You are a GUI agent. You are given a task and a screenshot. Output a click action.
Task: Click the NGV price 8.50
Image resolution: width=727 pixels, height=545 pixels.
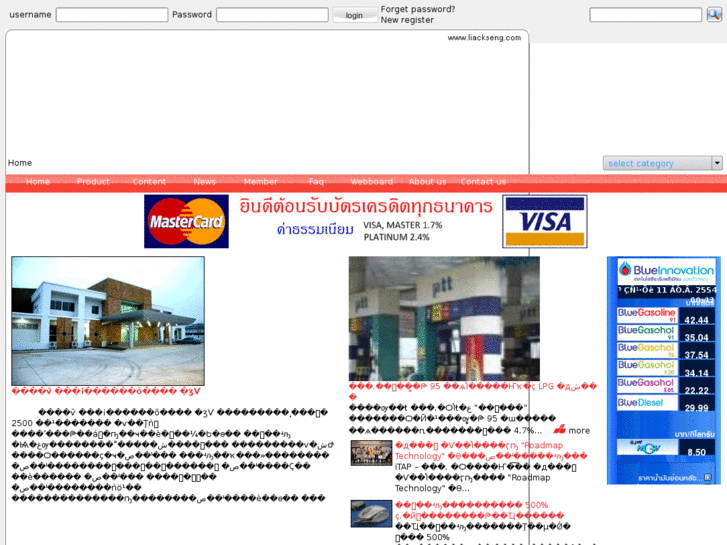point(696,452)
